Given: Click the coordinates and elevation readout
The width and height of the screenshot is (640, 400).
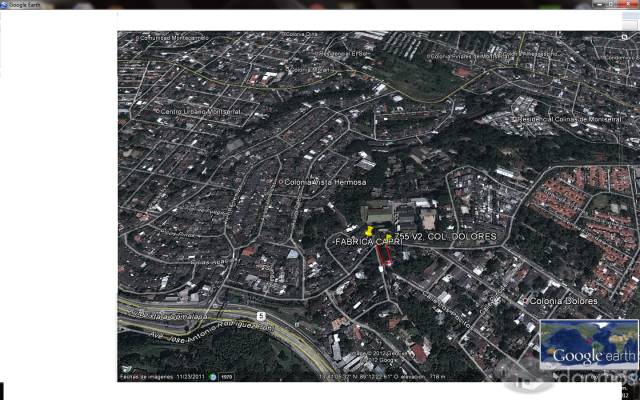Looking at the screenshot, I should [x=383, y=377].
